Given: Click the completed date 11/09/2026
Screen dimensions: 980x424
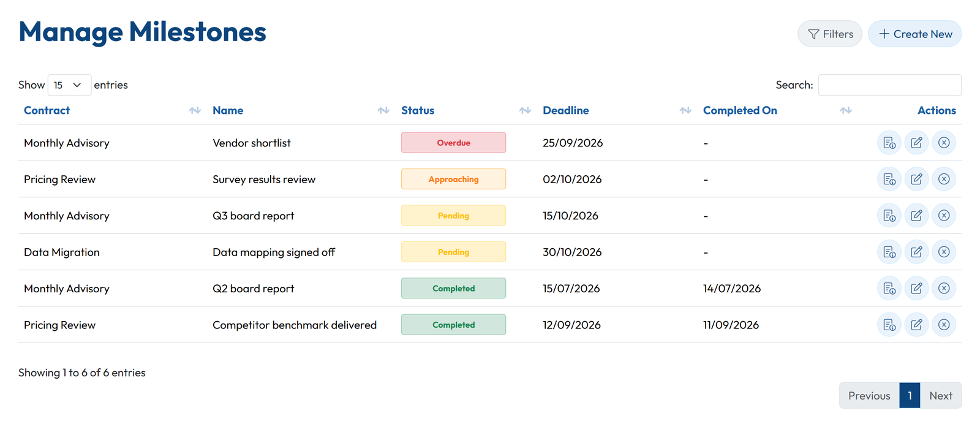Looking at the screenshot, I should 731,325.
